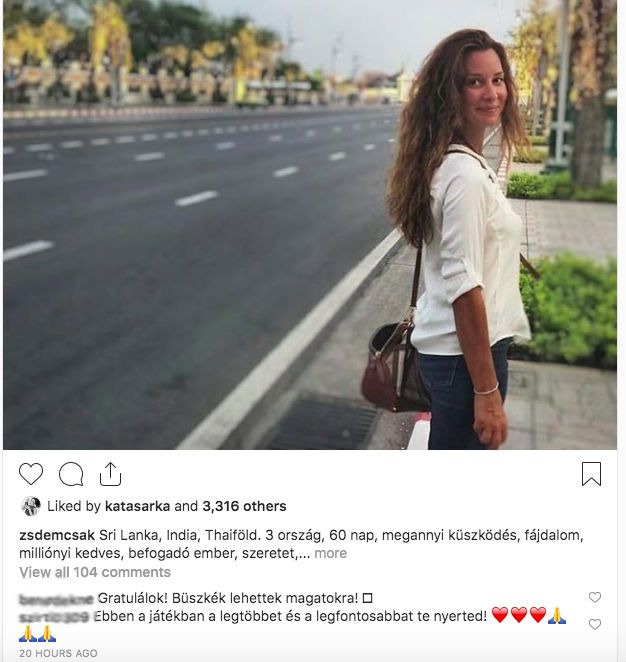
Task: View all 104 comments
Action: tap(95, 572)
